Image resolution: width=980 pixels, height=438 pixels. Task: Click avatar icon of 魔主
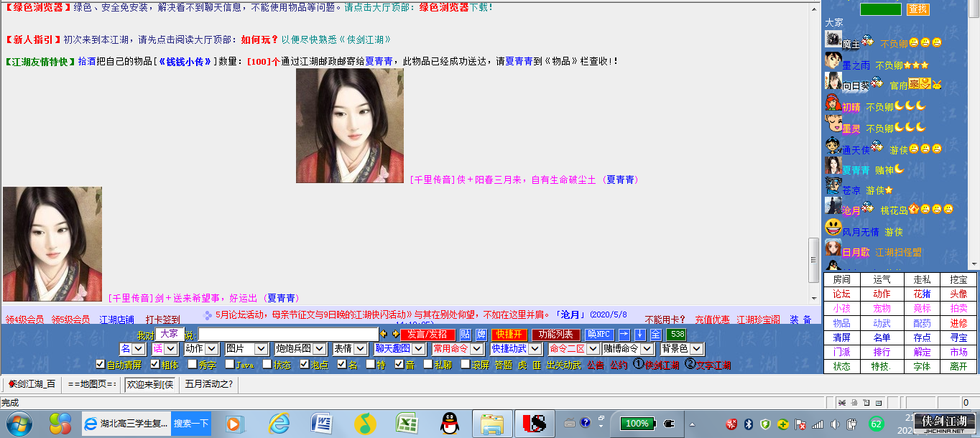(833, 39)
